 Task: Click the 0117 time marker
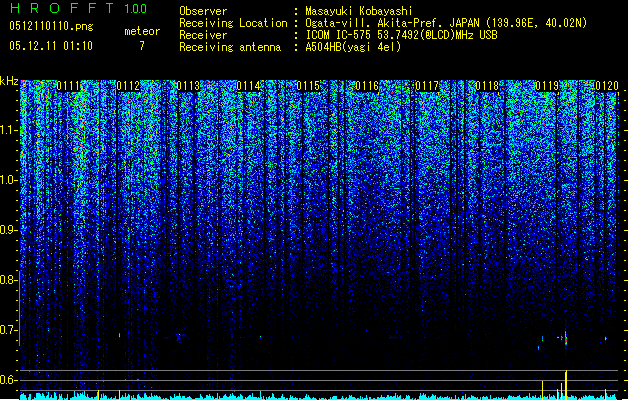click(x=427, y=86)
